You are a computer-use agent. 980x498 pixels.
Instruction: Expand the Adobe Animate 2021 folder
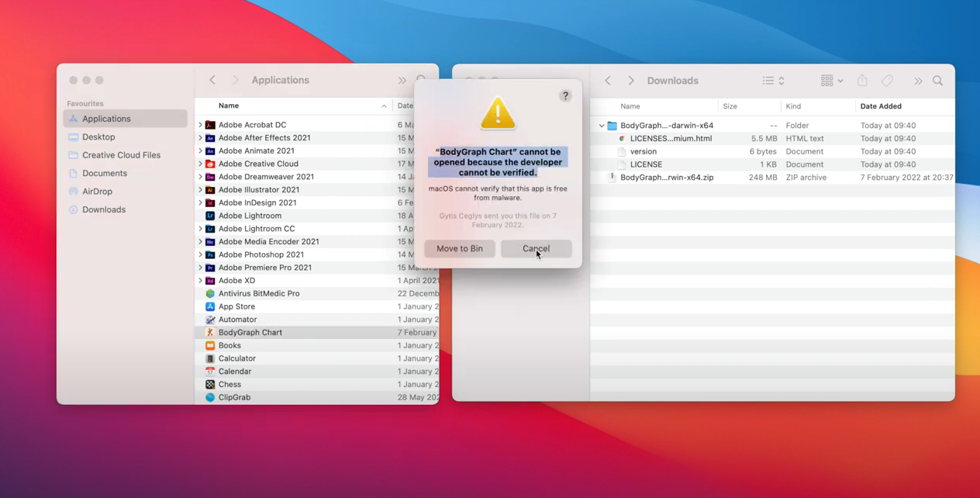click(x=200, y=150)
